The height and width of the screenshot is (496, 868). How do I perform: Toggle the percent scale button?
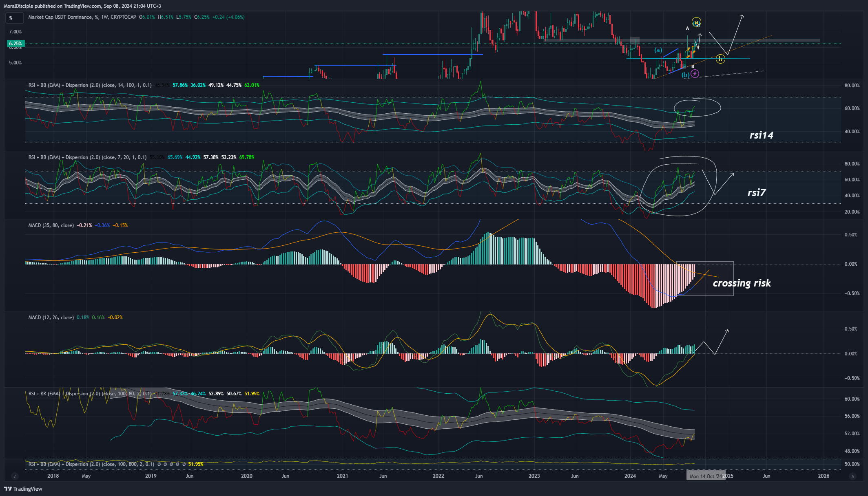click(x=14, y=18)
